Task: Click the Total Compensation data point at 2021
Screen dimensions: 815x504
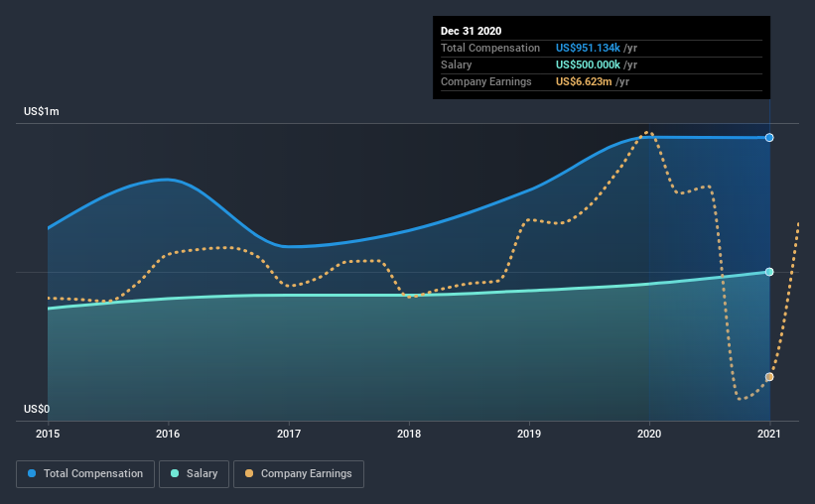Action: click(x=769, y=138)
